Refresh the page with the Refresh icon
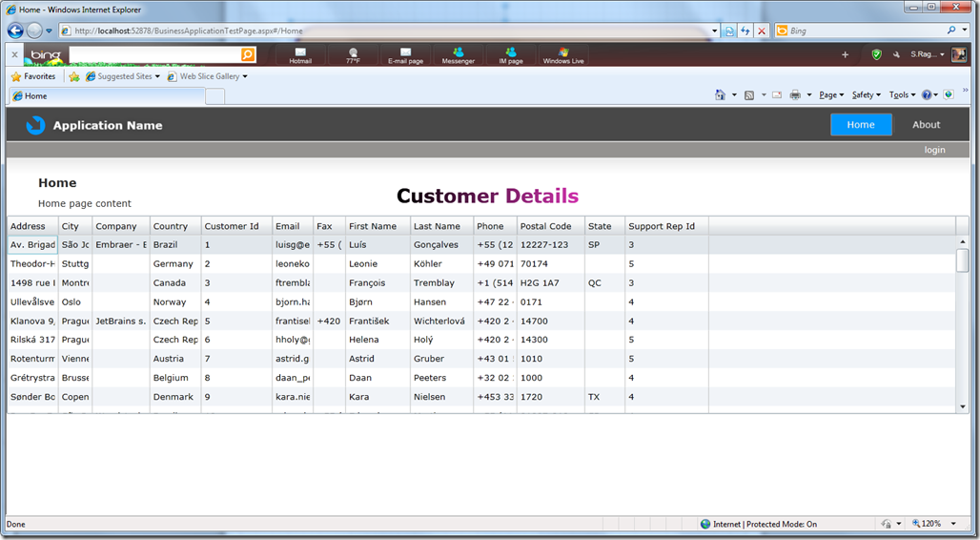Viewport: 980px width, 540px height. pyautogui.click(x=745, y=31)
